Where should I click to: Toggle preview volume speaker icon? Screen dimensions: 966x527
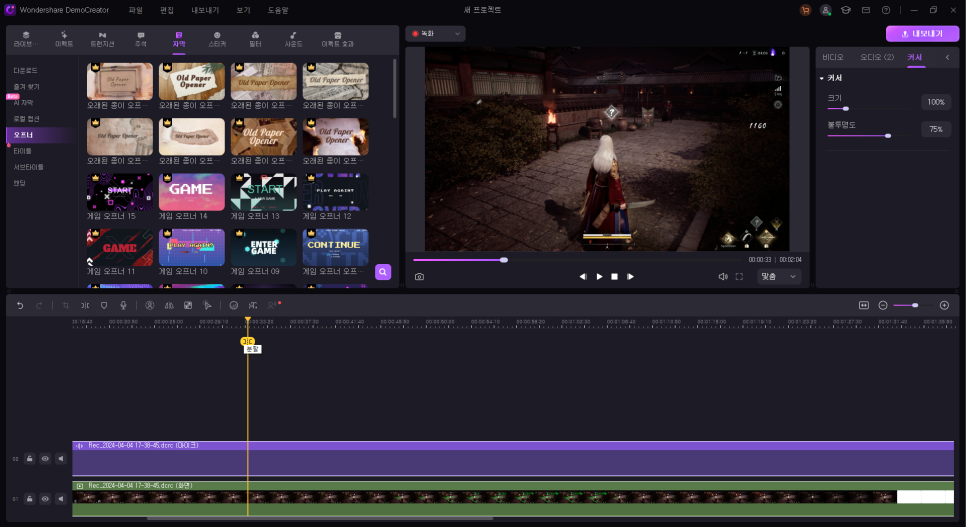point(723,277)
